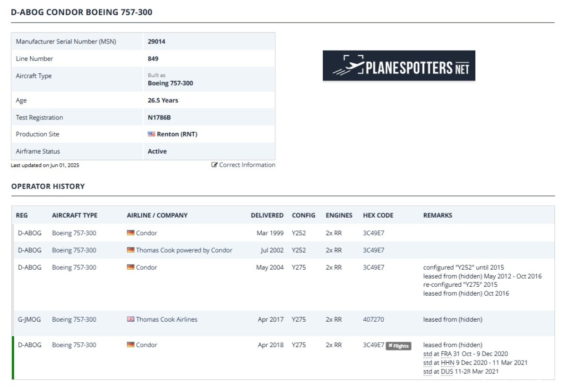Viewport: 567px width, 392px height.
Task: Open the Condor airline link delivered Mar 1999
Action: click(x=146, y=233)
